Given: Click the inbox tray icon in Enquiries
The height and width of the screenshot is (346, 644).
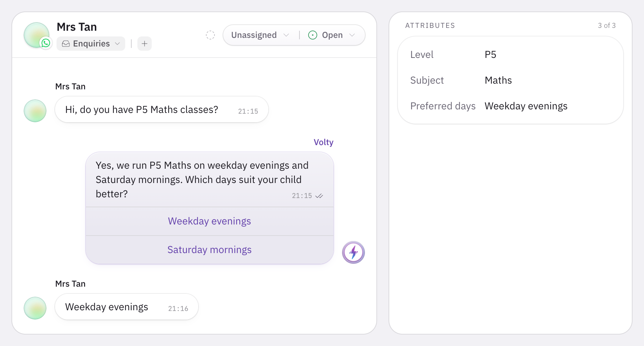Looking at the screenshot, I should (66, 44).
